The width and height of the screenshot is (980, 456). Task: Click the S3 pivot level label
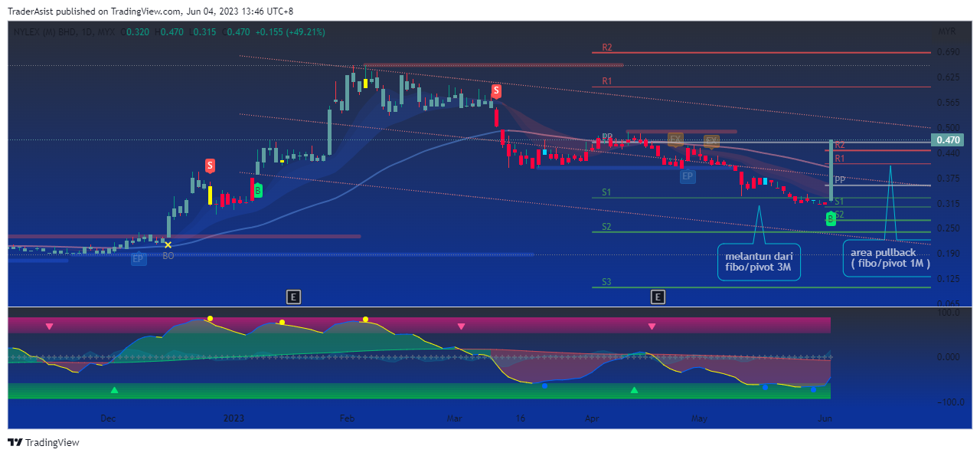(607, 282)
